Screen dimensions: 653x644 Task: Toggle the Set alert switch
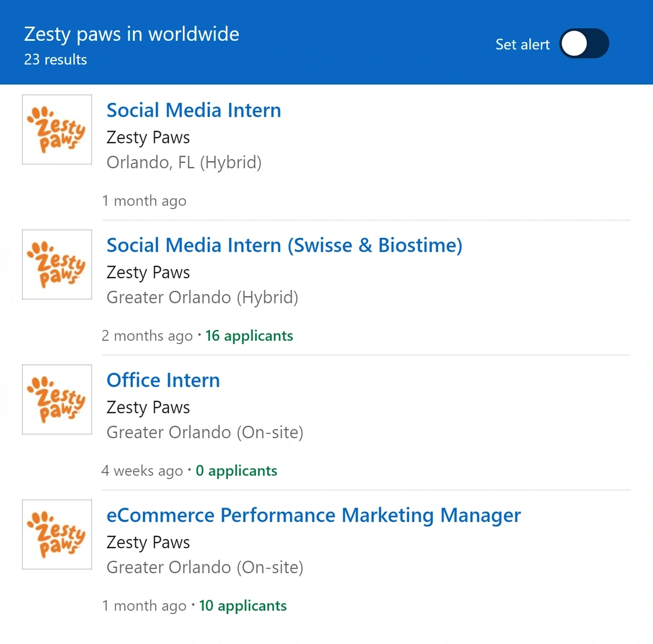pos(584,44)
